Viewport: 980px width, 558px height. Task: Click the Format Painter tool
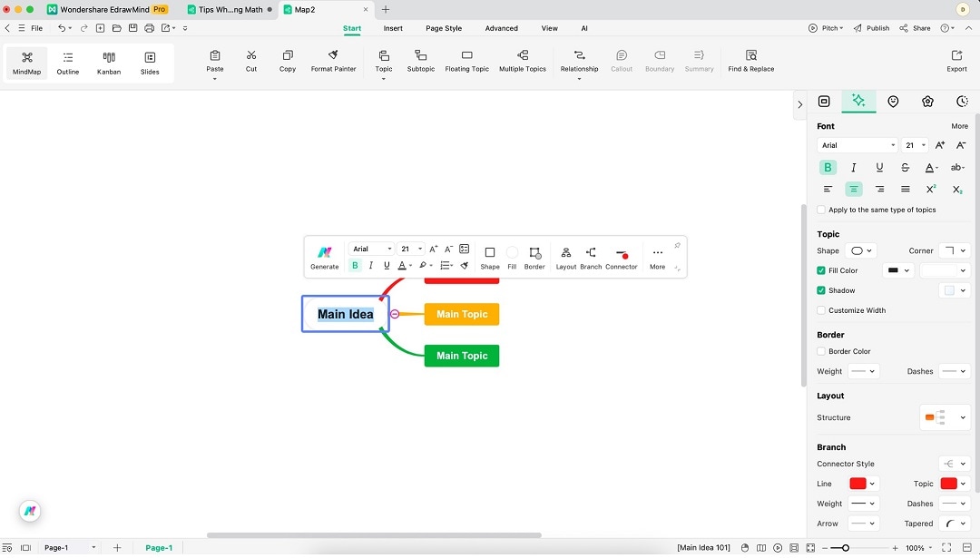point(333,62)
